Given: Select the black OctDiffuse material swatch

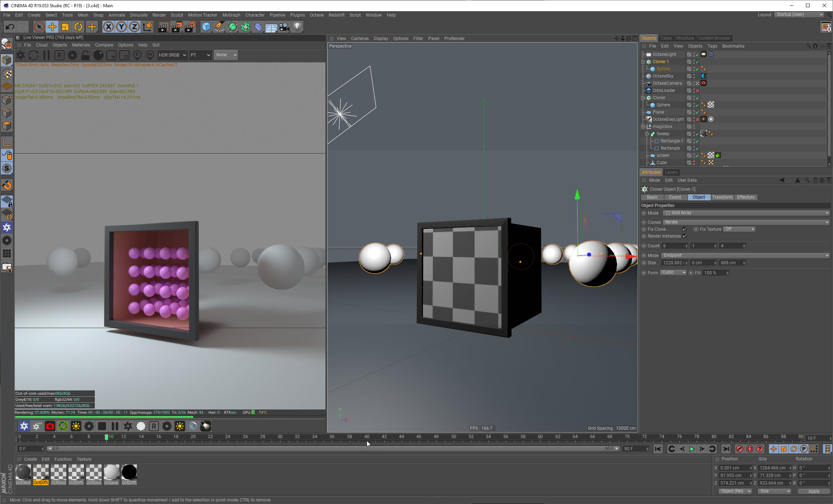Looking at the screenshot, I should (x=129, y=472).
